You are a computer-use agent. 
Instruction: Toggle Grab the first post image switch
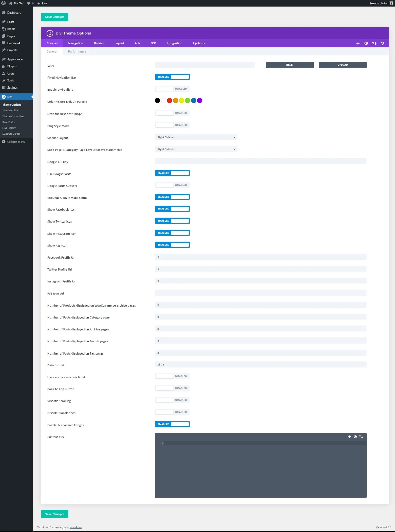172,113
